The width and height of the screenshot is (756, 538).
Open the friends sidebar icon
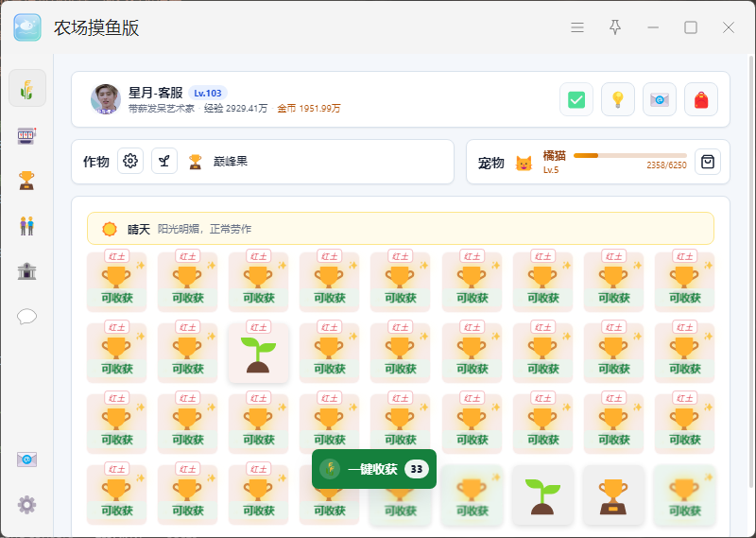tap(27, 226)
